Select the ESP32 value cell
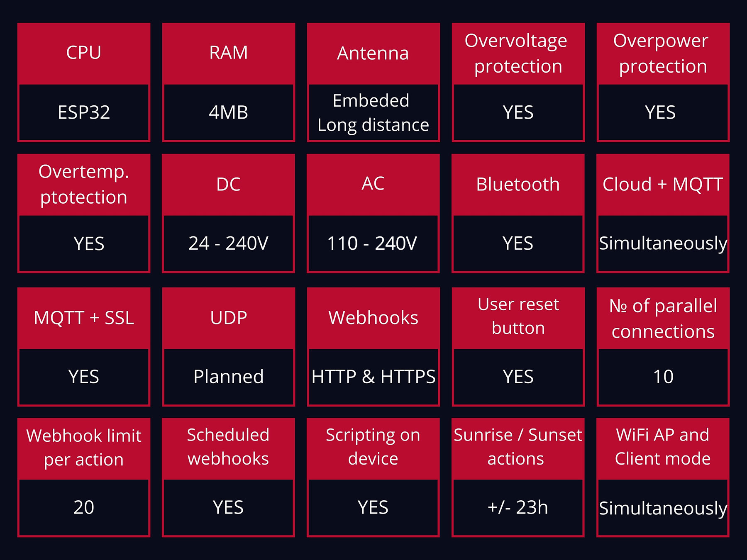This screenshot has height=560, width=747. point(84,112)
